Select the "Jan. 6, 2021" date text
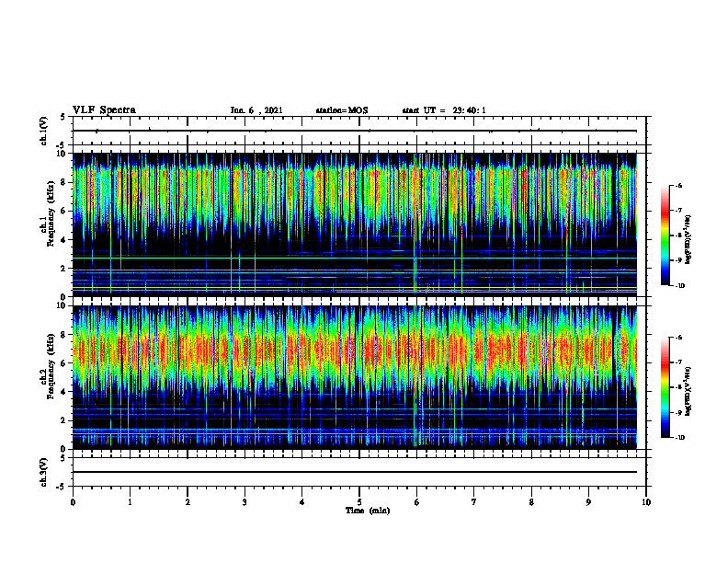This screenshot has width=728, height=563. pyautogui.click(x=256, y=110)
